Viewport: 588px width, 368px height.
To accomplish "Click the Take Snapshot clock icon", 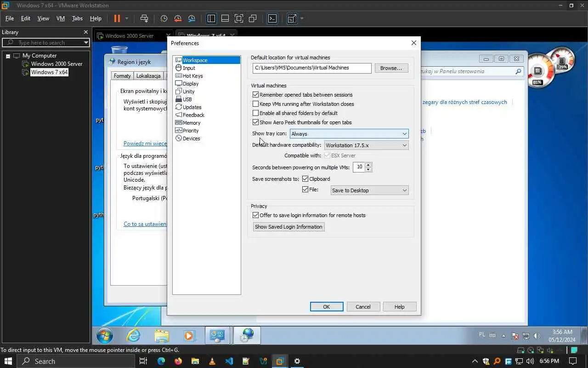I will tap(164, 18).
